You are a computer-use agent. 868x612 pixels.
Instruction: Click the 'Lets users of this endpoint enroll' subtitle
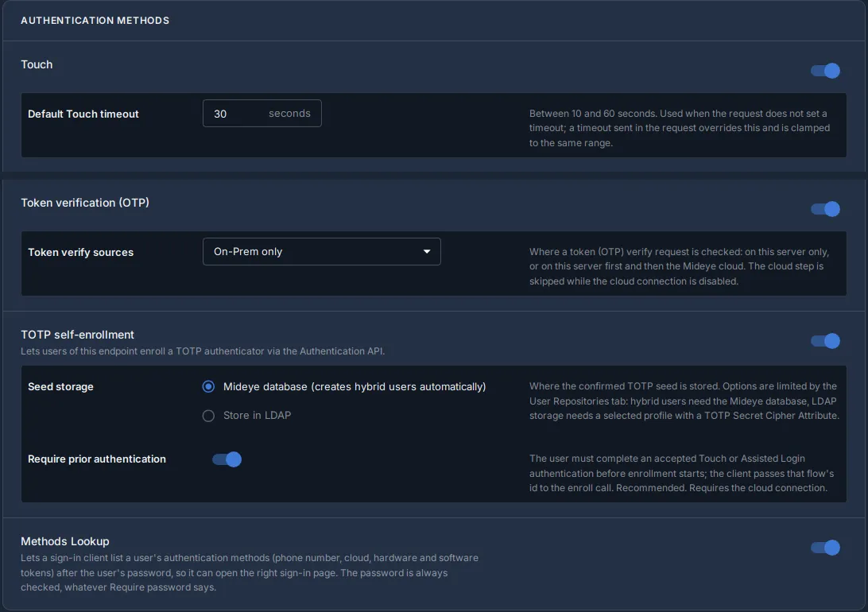pyautogui.click(x=203, y=351)
